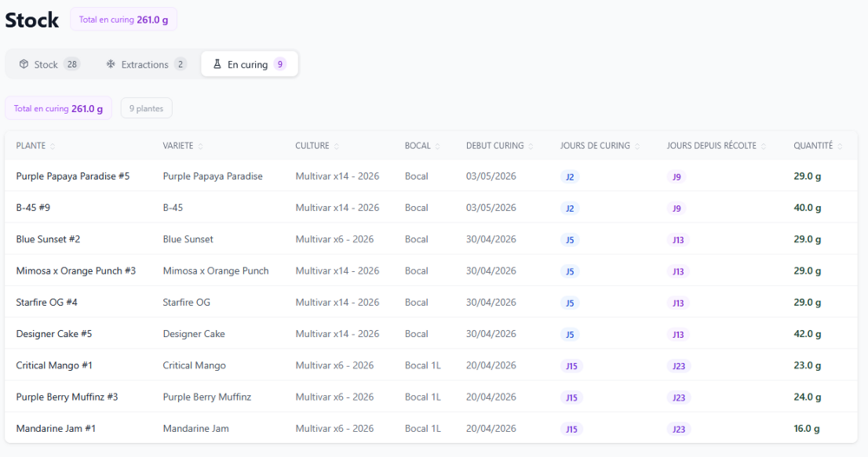Click 03/05/2026 date for B-45 #9
Viewport: 868px width, 457px height.
(x=491, y=208)
